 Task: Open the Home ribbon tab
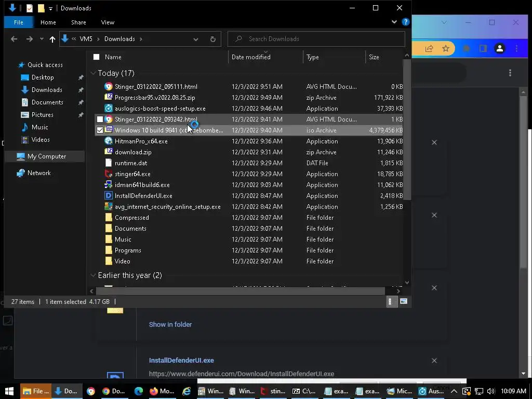point(48,22)
